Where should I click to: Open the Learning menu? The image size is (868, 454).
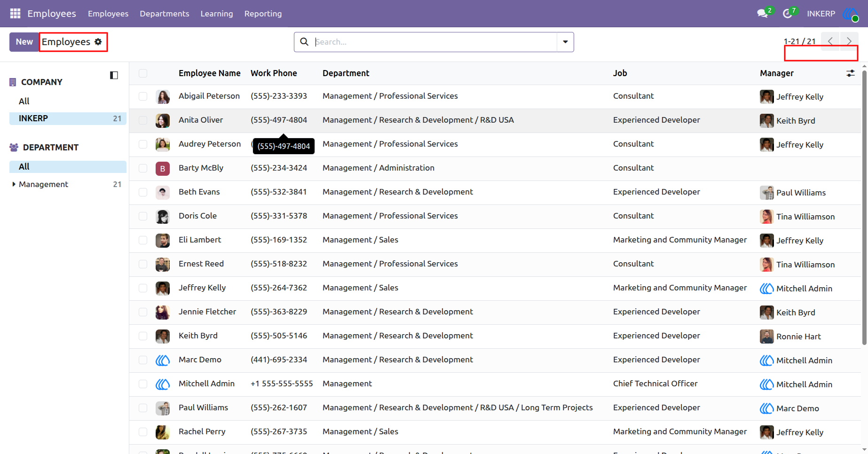tap(217, 14)
